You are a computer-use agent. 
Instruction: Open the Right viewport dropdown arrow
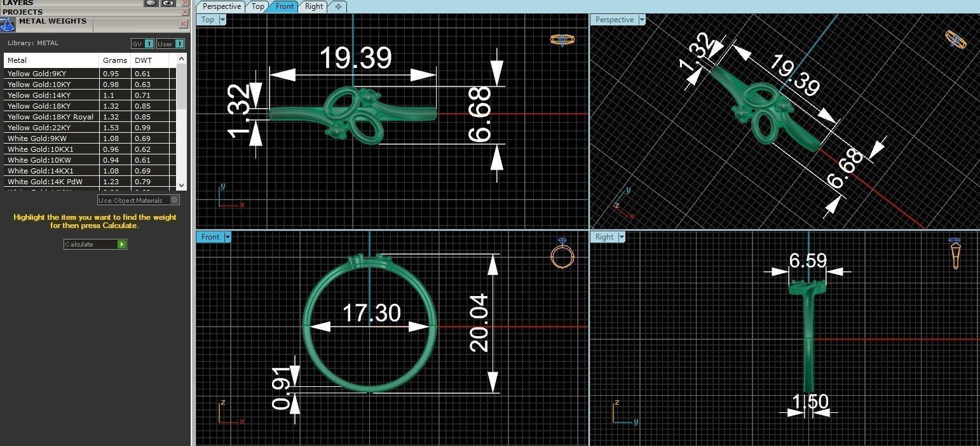pyautogui.click(x=622, y=237)
